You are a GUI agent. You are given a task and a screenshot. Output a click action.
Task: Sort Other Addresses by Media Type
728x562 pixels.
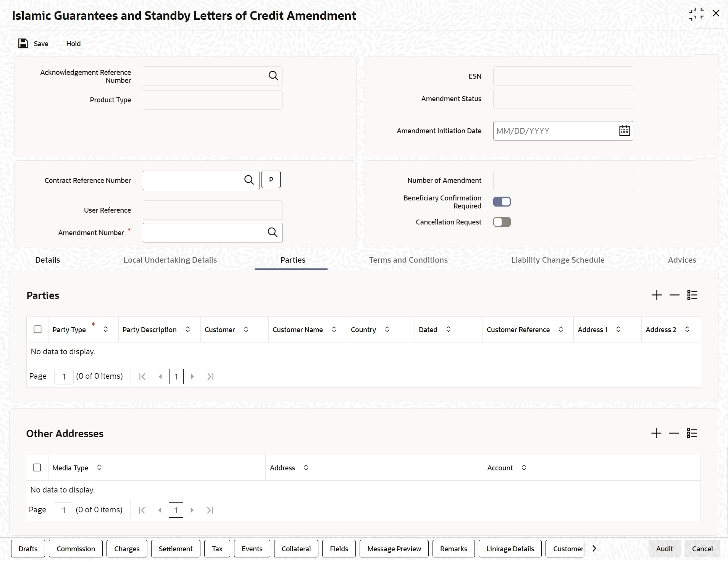pos(99,468)
